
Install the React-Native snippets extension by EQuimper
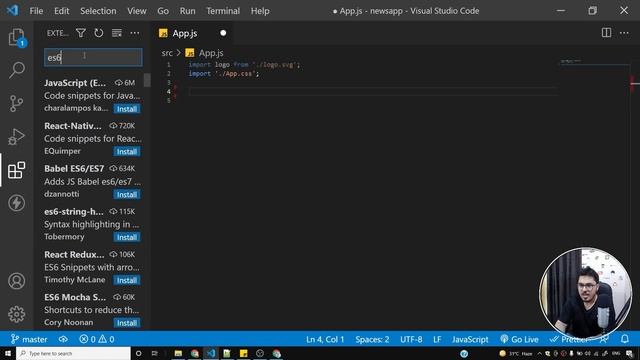click(127, 152)
